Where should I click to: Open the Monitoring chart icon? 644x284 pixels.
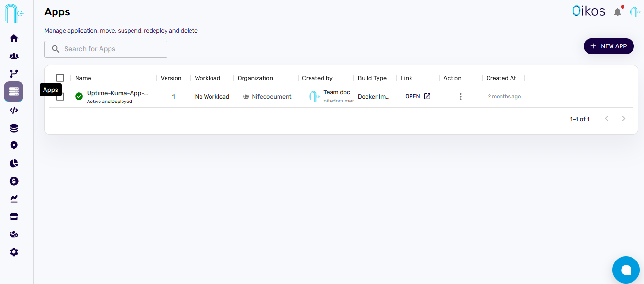[13, 198]
